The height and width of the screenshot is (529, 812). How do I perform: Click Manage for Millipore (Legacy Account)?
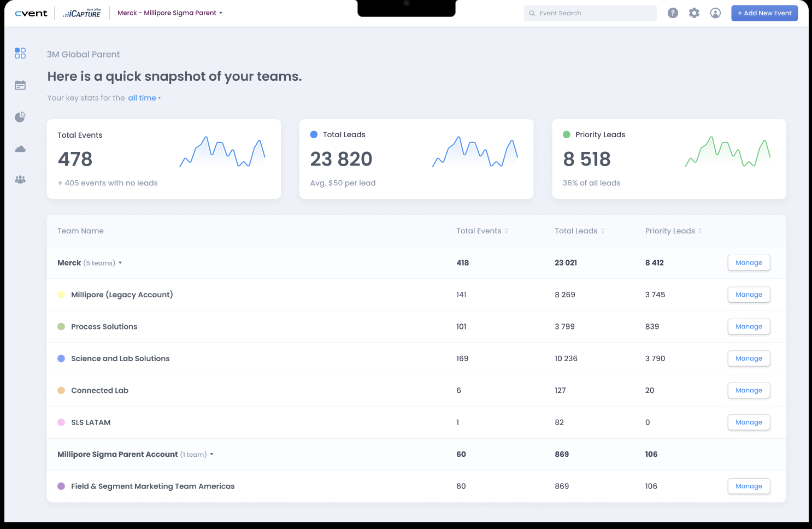(x=749, y=295)
